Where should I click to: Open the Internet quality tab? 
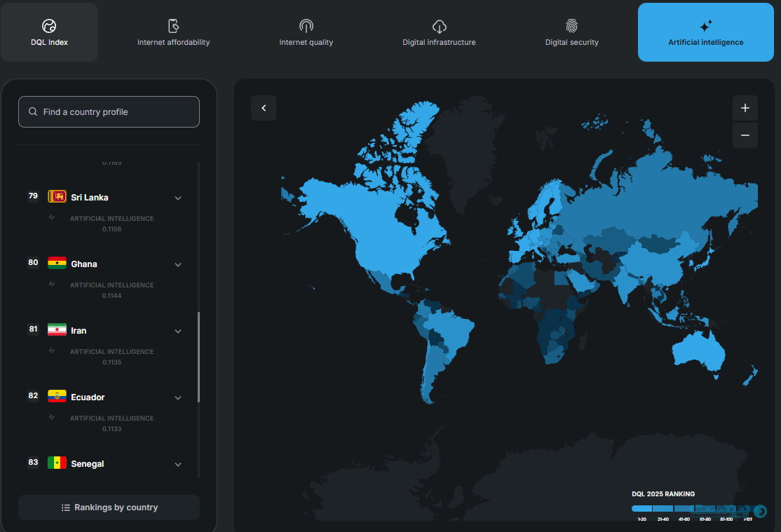tap(306, 32)
